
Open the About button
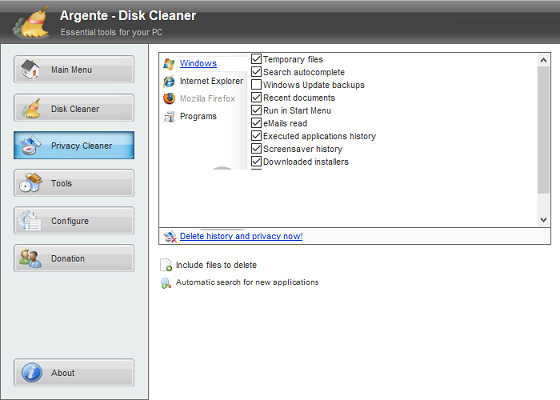(x=74, y=372)
